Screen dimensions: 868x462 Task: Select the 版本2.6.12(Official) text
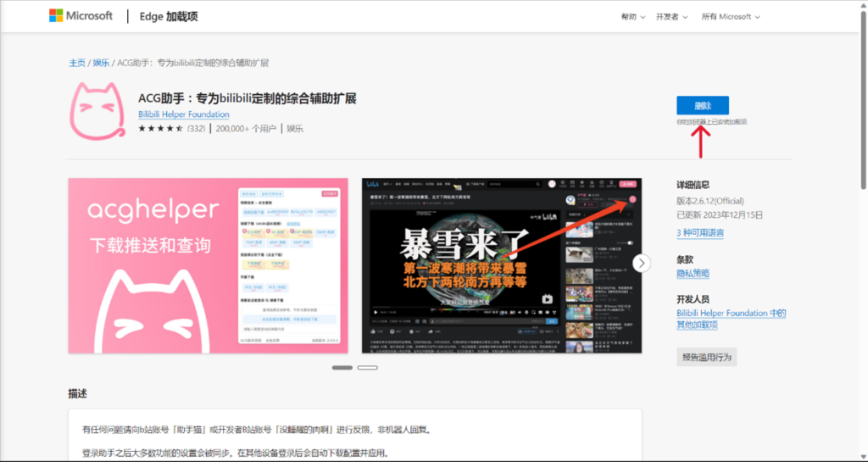[710, 201]
